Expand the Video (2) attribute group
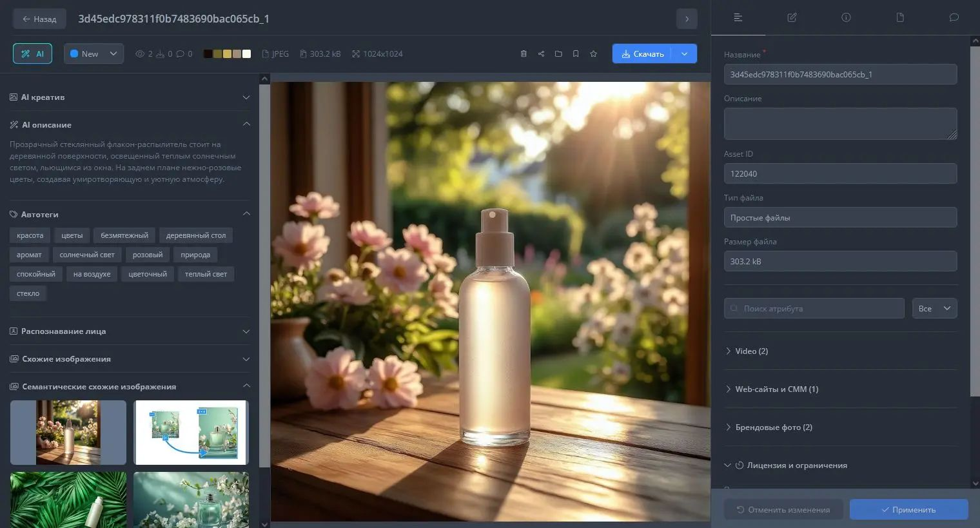Image resolution: width=980 pixels, height=528 pixels. coord(751,351)
